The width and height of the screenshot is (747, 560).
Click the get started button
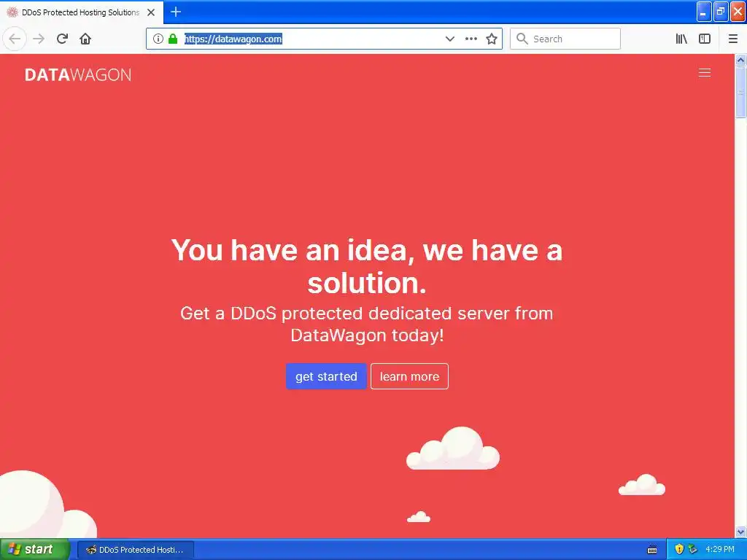[326, 376]
